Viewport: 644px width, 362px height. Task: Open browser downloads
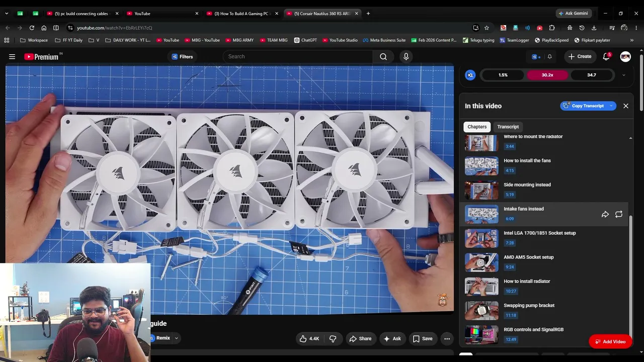[594, 28]
